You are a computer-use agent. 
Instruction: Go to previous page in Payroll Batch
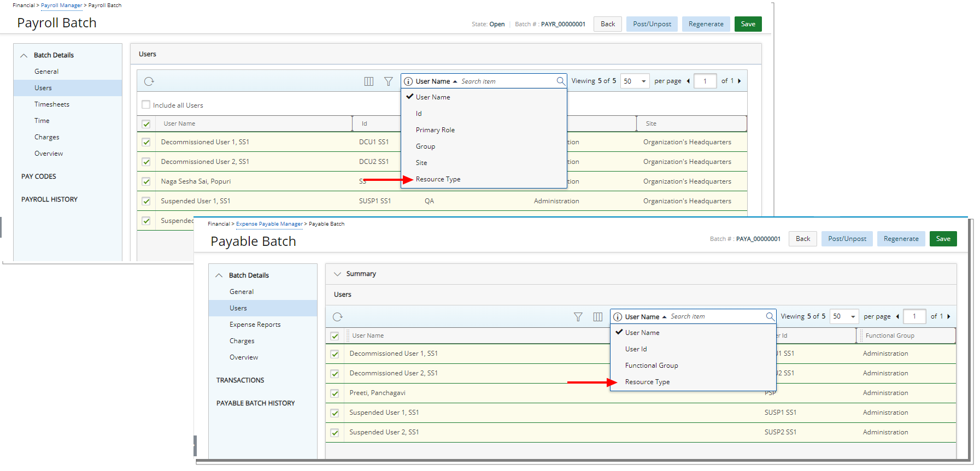688,81
